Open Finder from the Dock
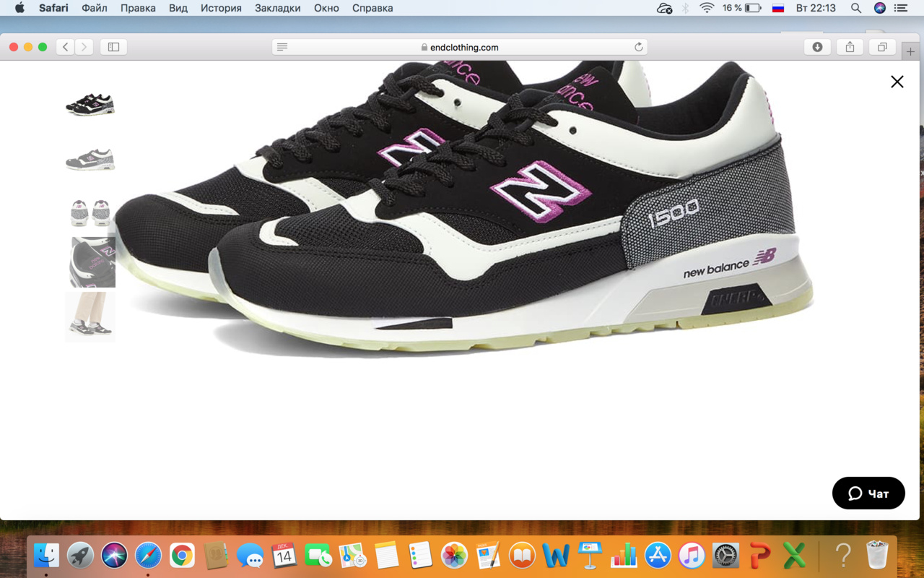924x578 pixels. 47,555
